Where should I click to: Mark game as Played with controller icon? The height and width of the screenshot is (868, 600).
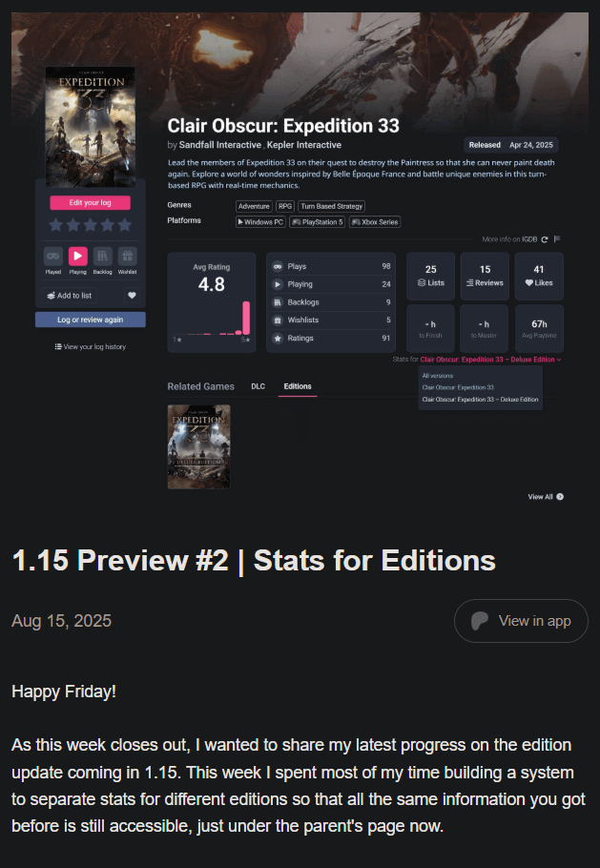tap(53, 257)
